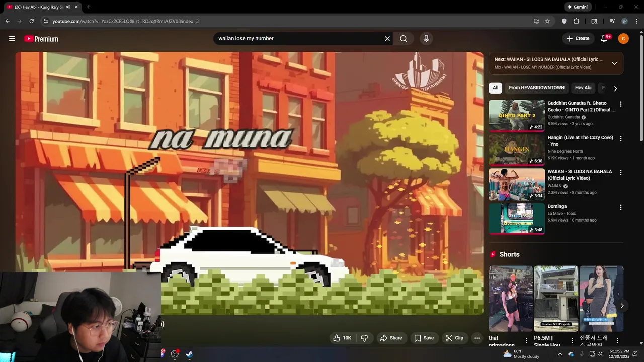This screenshot has width=644, height=362.
Task: Select the 'Hev Abi' chip
Action: click(x=583, y=88)
